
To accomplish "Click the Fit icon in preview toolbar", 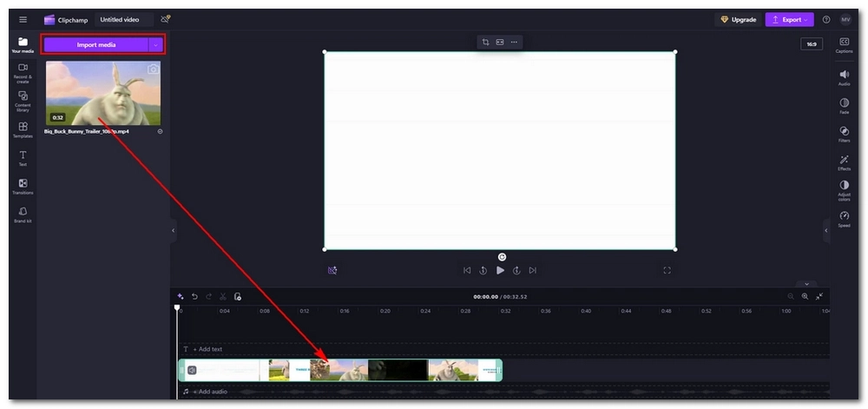I will click(x=500, y=42).
